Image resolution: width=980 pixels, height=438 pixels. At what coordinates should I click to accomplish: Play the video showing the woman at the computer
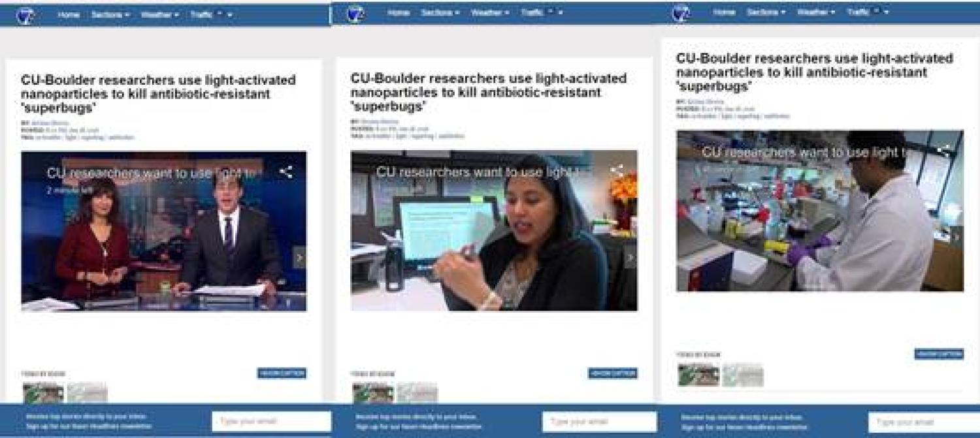tap(493, 230)
